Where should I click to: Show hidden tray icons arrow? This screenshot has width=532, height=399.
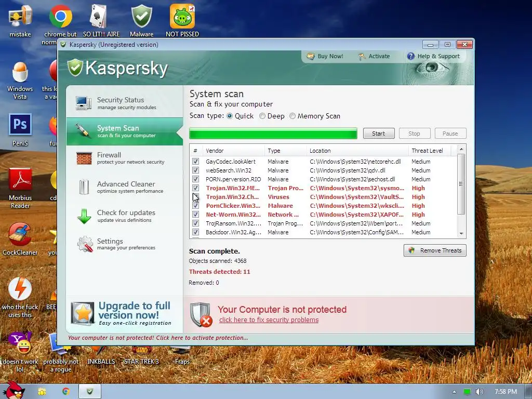tap(454, 392)
